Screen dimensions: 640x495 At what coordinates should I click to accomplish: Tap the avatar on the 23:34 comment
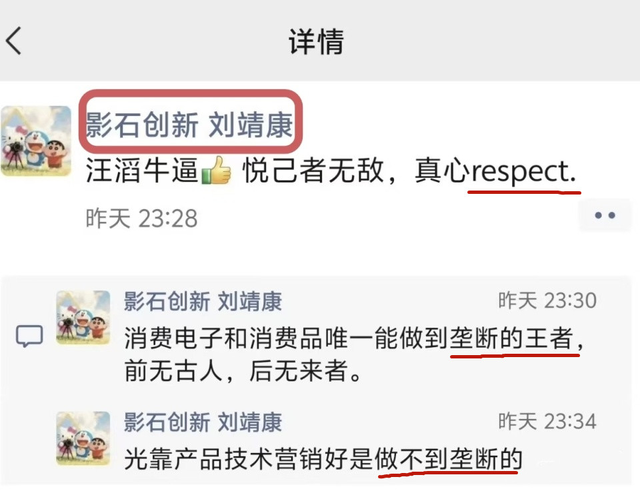coord(83,439)
